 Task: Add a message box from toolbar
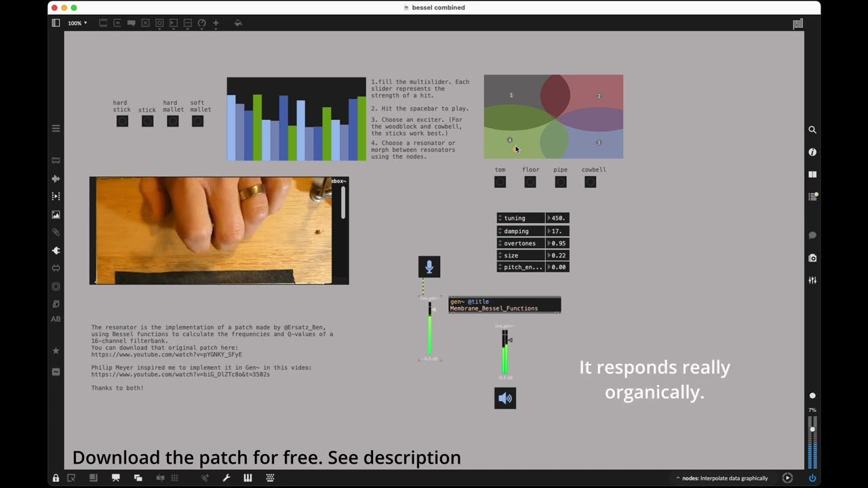point(117,23)
